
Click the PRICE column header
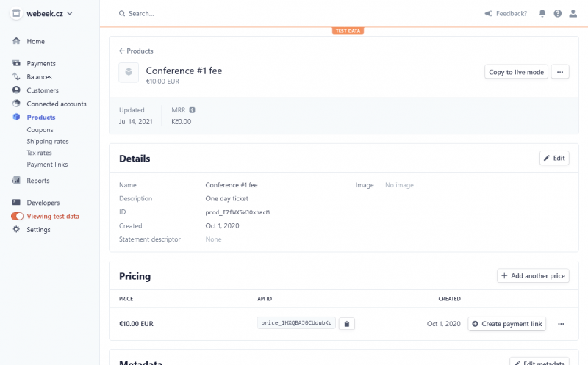(126, 299)
